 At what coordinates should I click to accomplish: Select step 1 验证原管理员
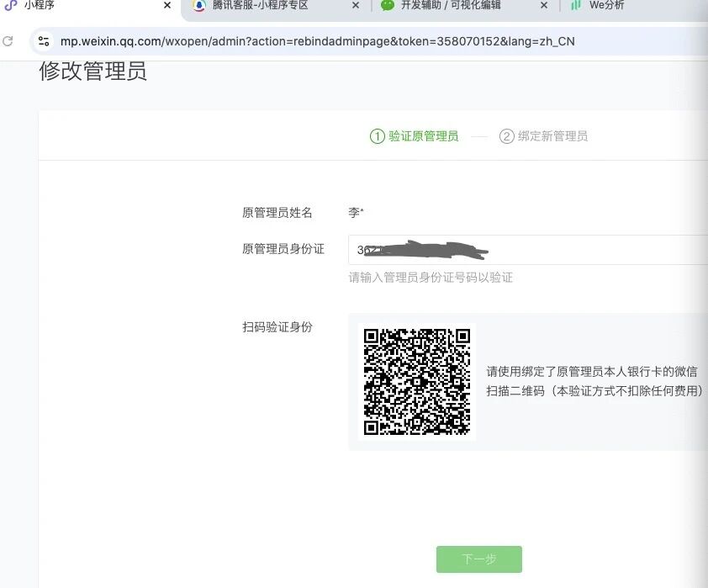[x=414, y=136]
